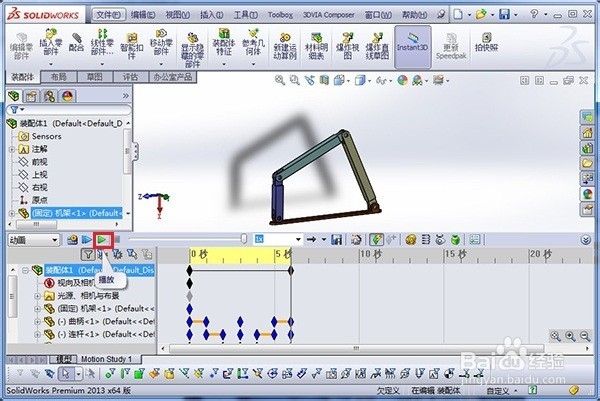This screenshot has width=600, height=401.
Task: Click the 0 秒 key point of 曲柄 row
Action: (189, 321)
